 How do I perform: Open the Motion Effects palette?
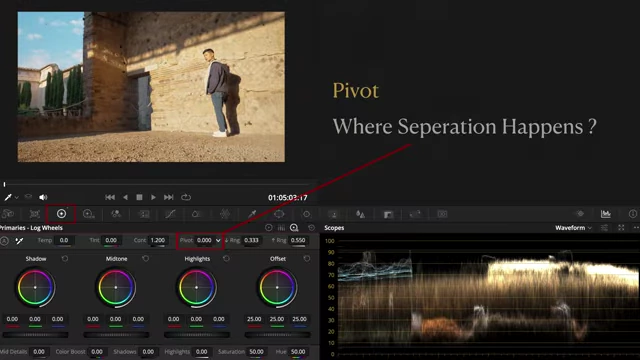point(144,214)
